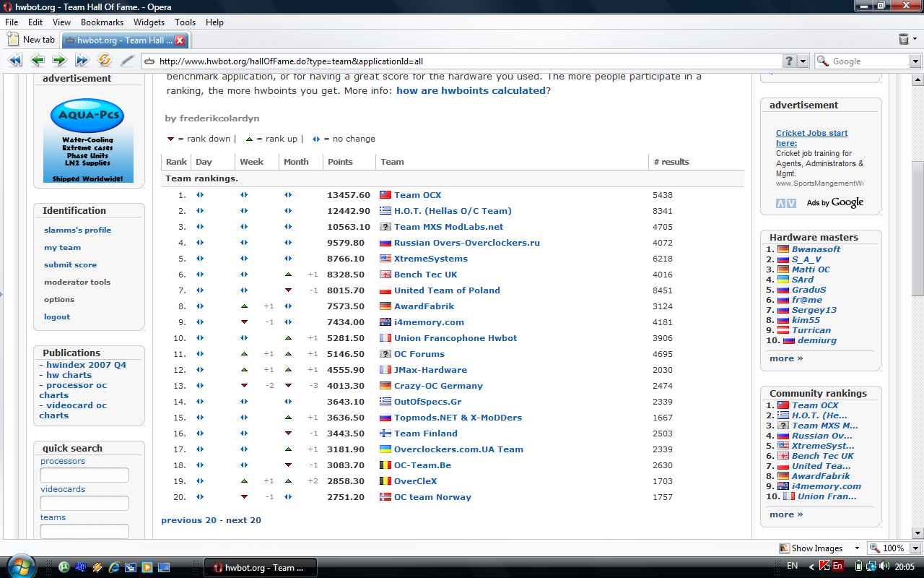
Task: Open the Tools menu
Action: coord(185,22)
